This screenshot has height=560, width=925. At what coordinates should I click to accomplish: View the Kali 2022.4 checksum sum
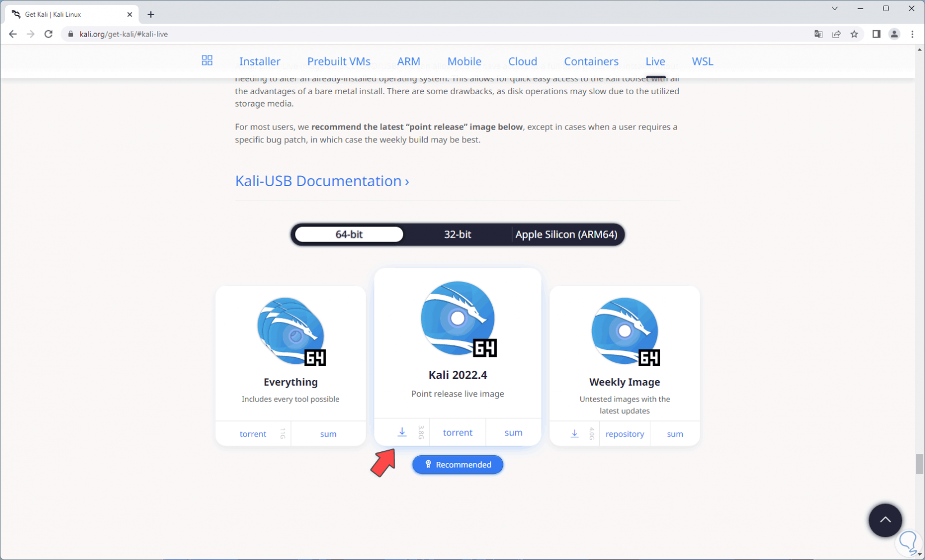[513, 432]
